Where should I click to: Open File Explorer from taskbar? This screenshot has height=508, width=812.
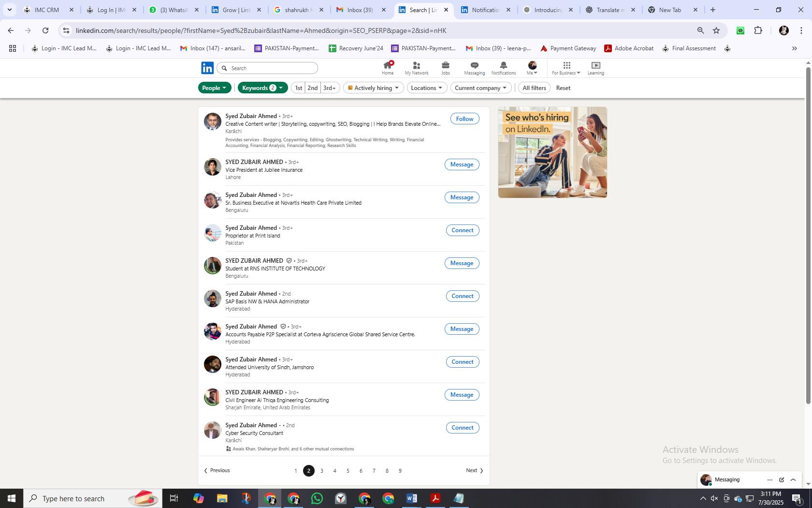[222, 498]
